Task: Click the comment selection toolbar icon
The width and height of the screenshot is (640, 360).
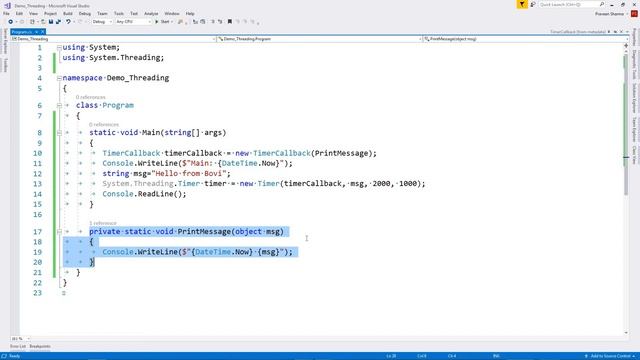Action: coord(213,22)
